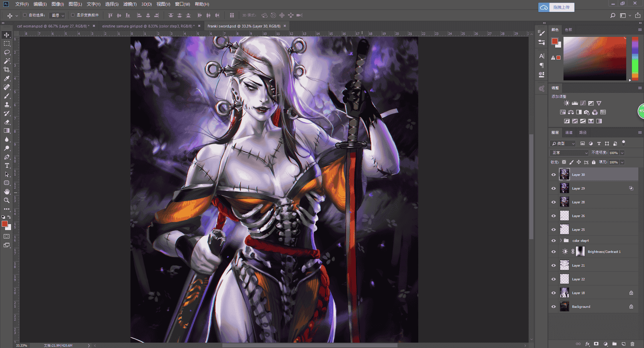Select the Hand tool
This screenshot has width=644, height=348.
(7, 192)
